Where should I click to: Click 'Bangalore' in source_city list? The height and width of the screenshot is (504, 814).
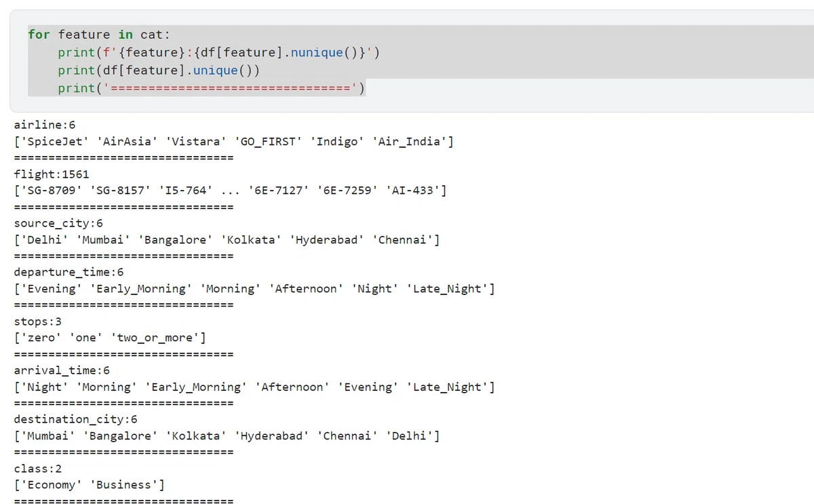pos(176,240)
